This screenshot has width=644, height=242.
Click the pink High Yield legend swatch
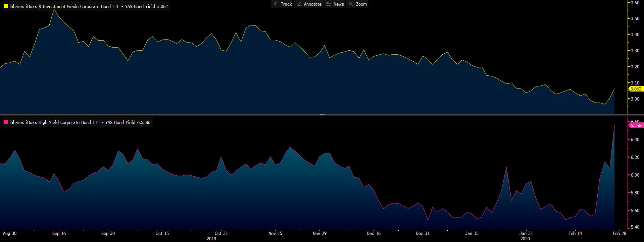tap(6, 122)
